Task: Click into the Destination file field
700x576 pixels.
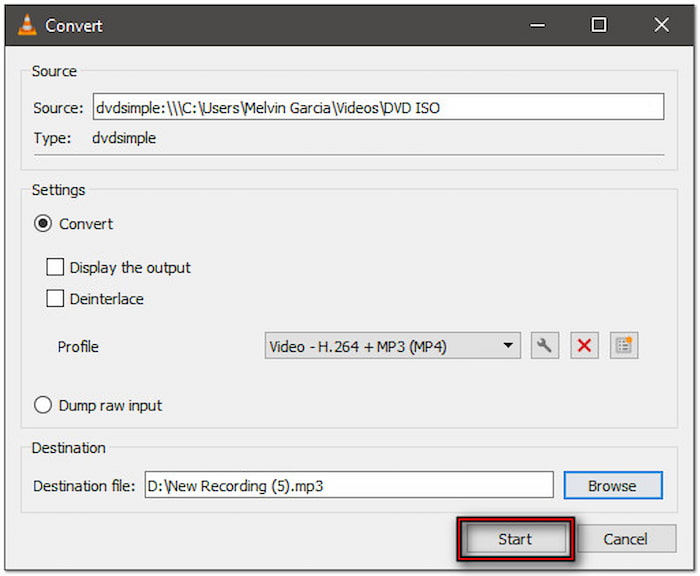Action: pos(348,486)
